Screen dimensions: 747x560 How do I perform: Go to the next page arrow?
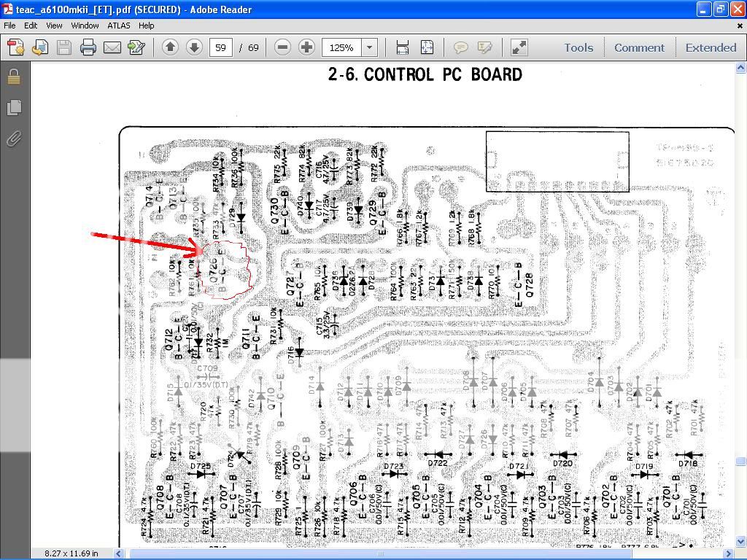(193, 47)
